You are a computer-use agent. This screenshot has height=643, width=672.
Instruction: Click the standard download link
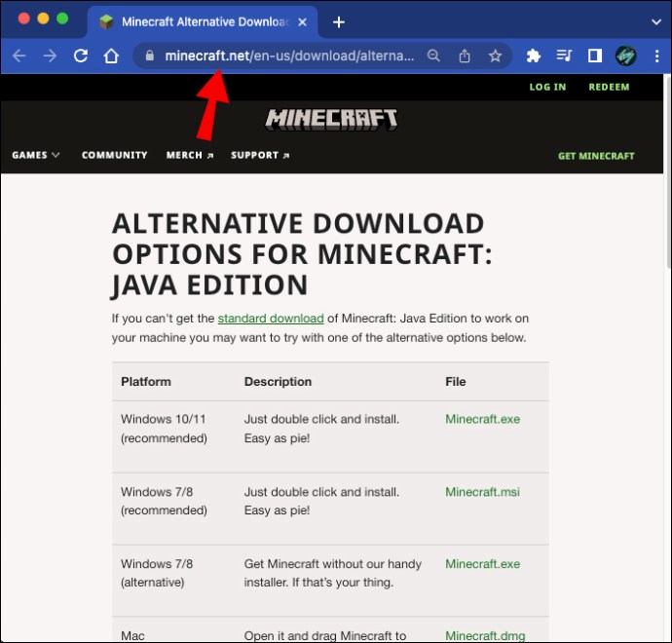click(271, 319)
